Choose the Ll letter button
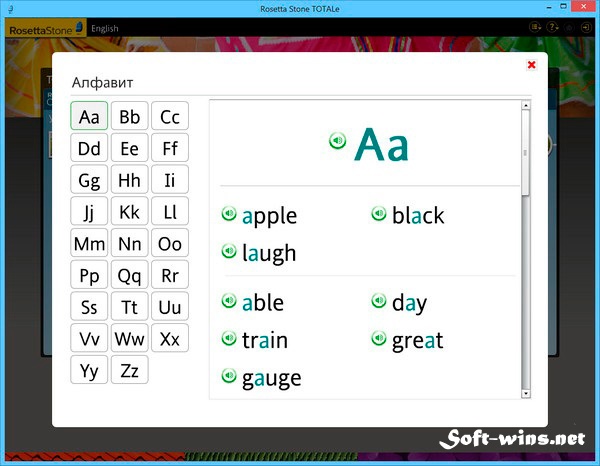 coord(170,211)
